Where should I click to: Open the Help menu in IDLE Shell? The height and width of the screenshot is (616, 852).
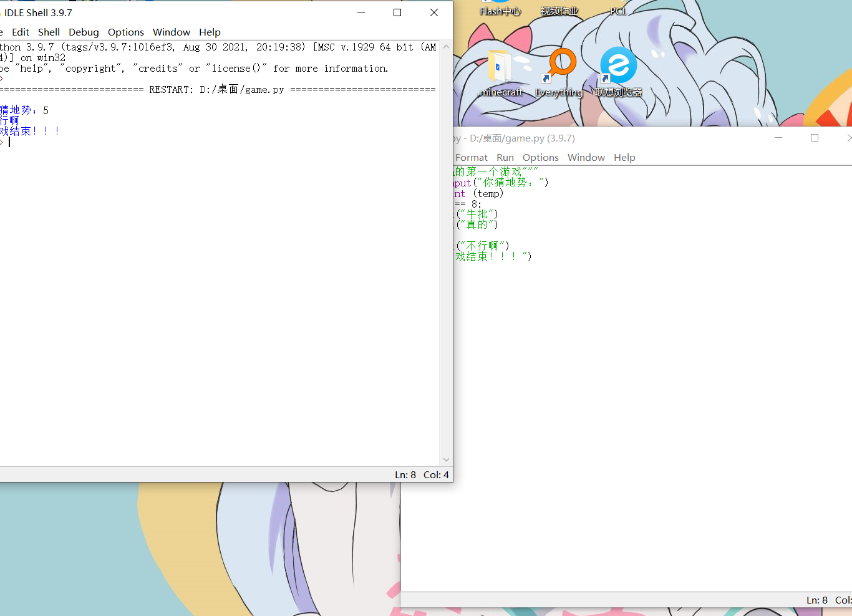pyautogui.click(x=210, y=32)
